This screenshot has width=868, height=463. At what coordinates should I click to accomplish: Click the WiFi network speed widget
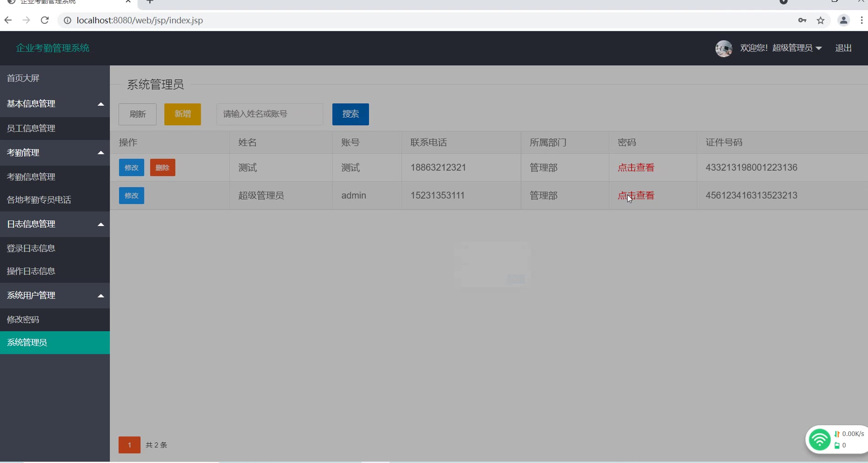tap(836, 440)
